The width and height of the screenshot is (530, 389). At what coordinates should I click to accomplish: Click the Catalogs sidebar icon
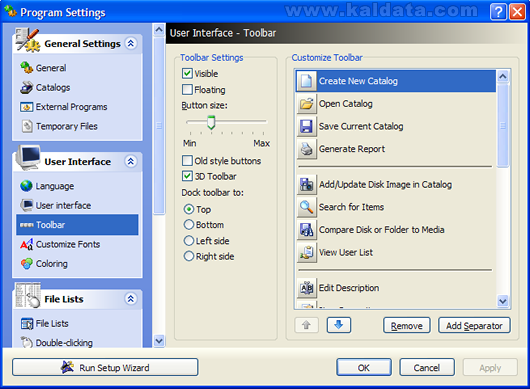[x=26, y=88]
